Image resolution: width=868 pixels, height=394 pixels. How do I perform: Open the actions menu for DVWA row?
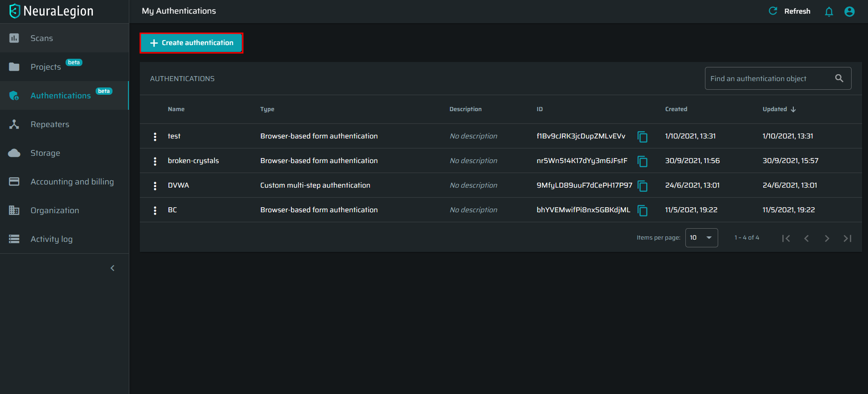tap(155, 185)
